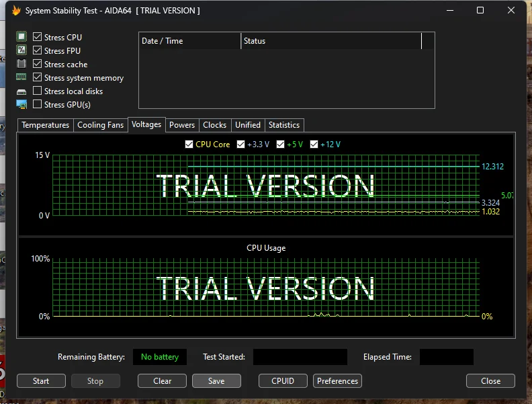Click the monitor icon beside Stress GPU(s)

(21, 104)
